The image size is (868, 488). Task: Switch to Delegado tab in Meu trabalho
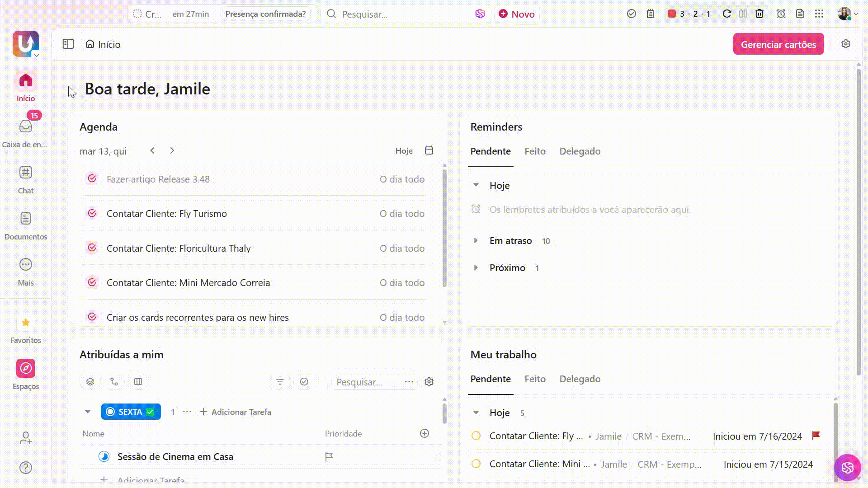(580, 379)
